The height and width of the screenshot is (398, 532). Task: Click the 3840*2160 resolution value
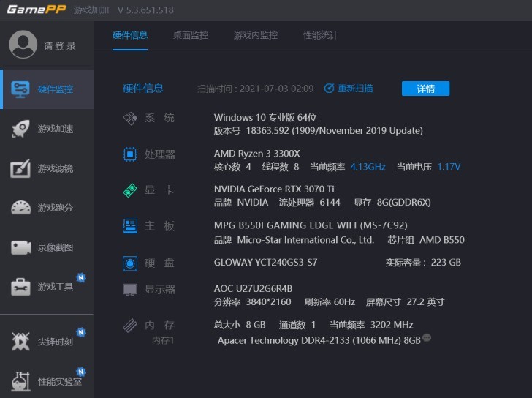click(x=268, y=302)
